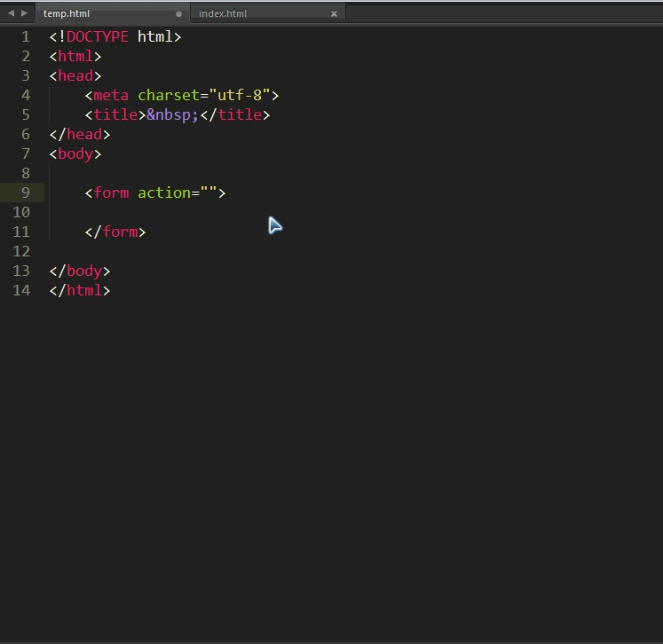Screen dimensions: 663x644
Task: Click the meta tag name
Action: [x=111, y=95]
